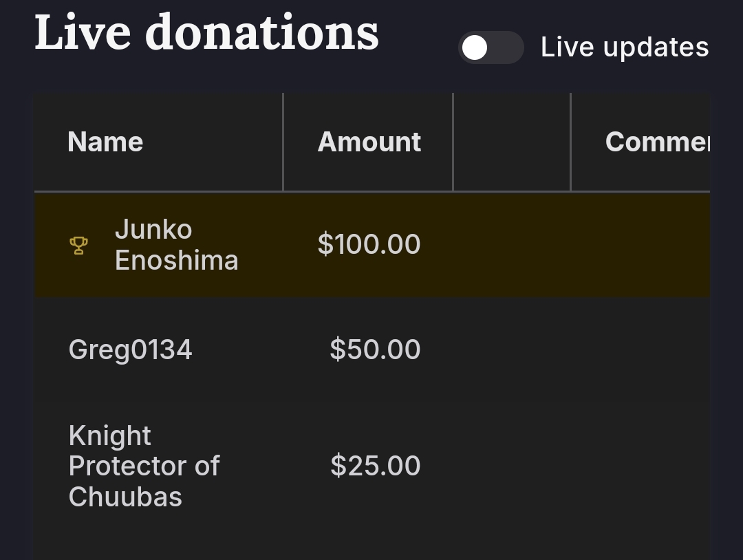
Task: Click the Live updates label text
Action: coord(625,47)
